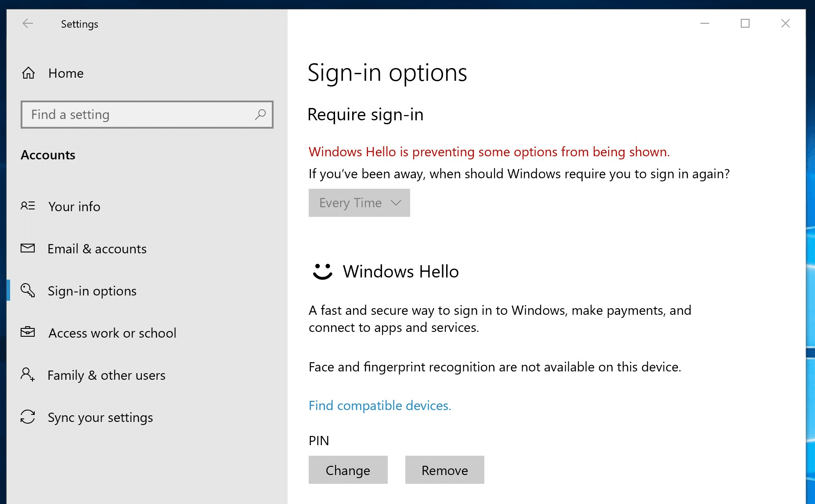Open Find compatible devices link
This screenshot has width=815, height=504.
click(379, 405)
